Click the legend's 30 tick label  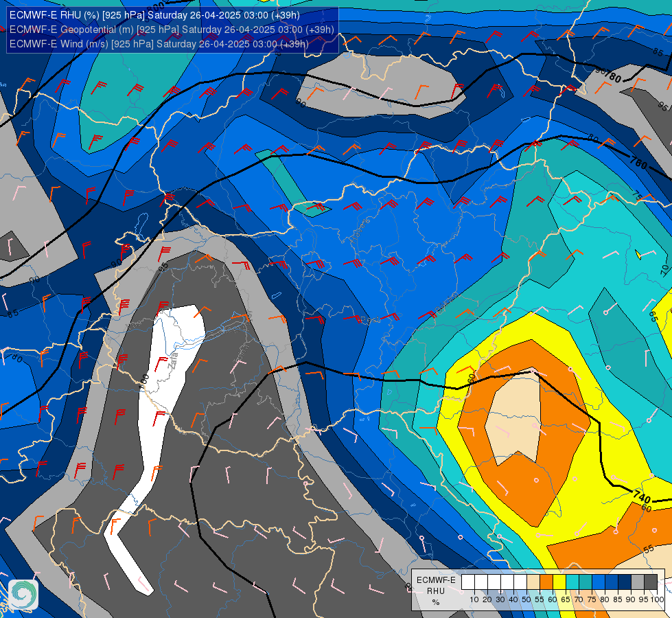pyautogui.click(x=500, y=599)
